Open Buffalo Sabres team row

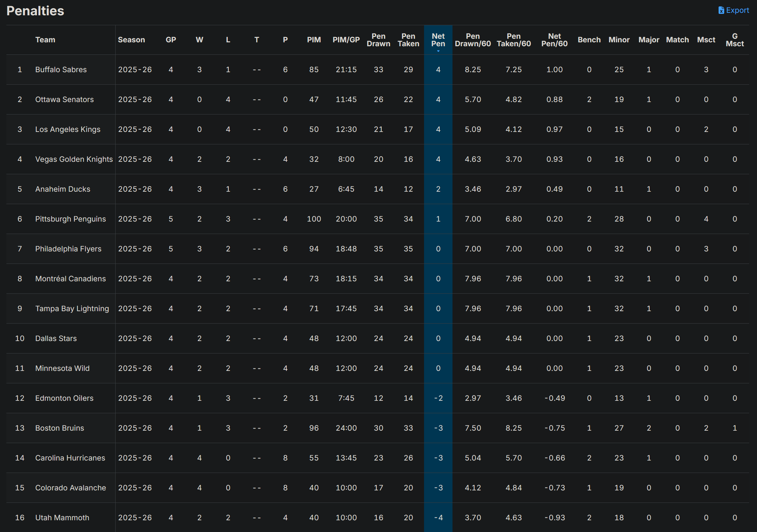click(x=61, y=70)
